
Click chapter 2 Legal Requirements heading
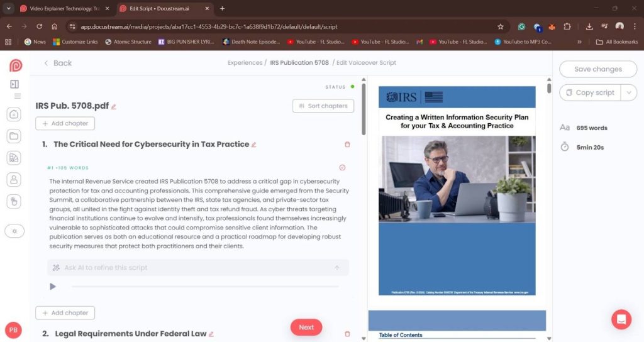(x=131, y=334)
